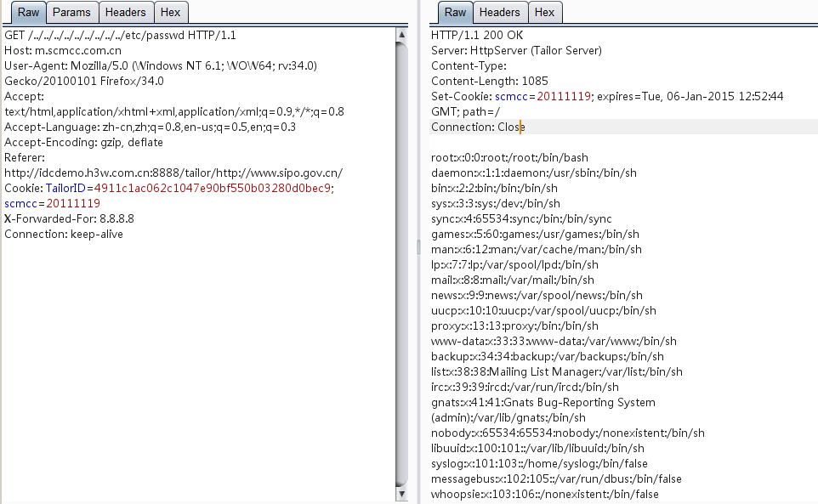The image size is (818, 504).
Task: Click the response Set-Cookie scmcc line
Action: click(607, 96)
